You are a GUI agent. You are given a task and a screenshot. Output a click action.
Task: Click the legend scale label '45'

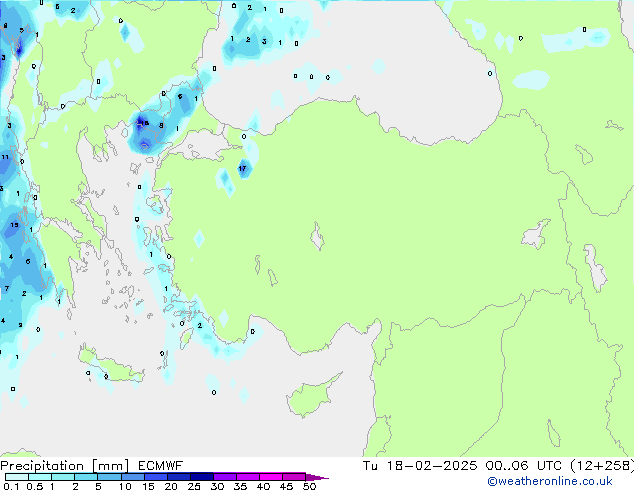pos(286,486)
